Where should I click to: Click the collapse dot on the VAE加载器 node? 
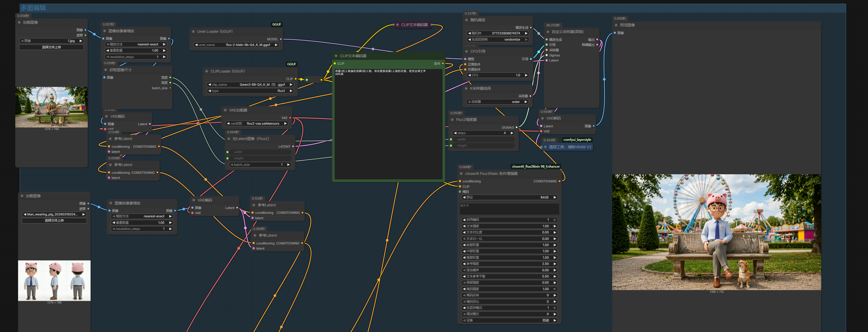click(x=225, y=110)
